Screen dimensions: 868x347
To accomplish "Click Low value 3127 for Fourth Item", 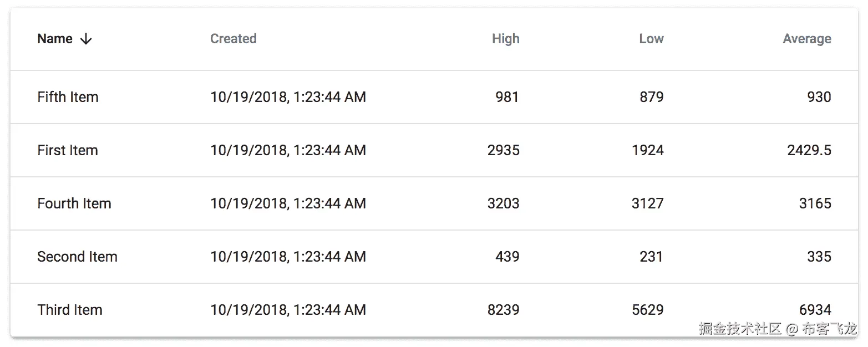I will click(647, 203).
